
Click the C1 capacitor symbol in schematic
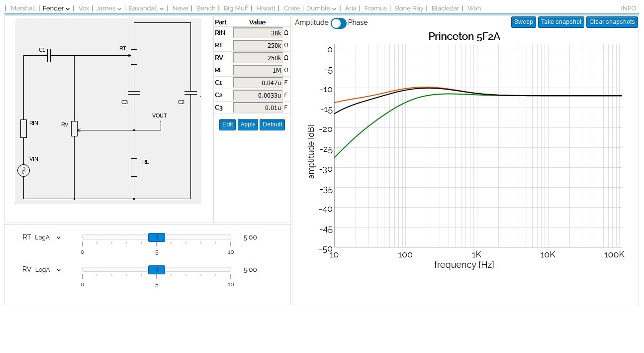click(49, 56)
